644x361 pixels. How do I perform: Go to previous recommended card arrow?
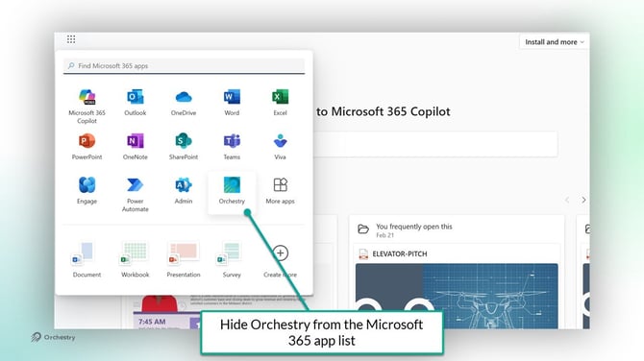coord(567,200)
